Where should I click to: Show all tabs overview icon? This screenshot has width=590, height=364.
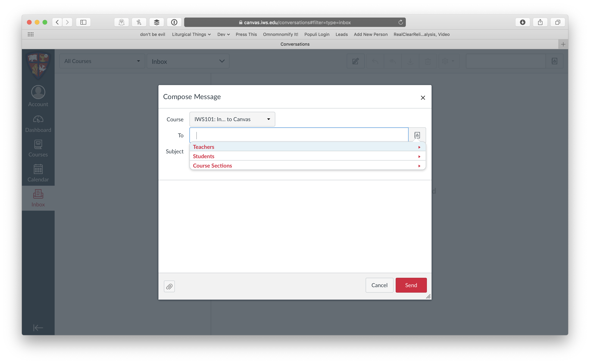click(x=558, y=22)
